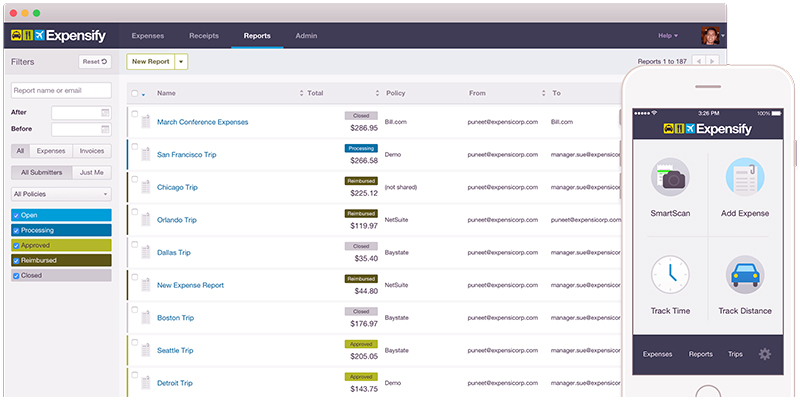Switch to the Expenses tab
Screen dimensions: 800x400
click(148, 36)
